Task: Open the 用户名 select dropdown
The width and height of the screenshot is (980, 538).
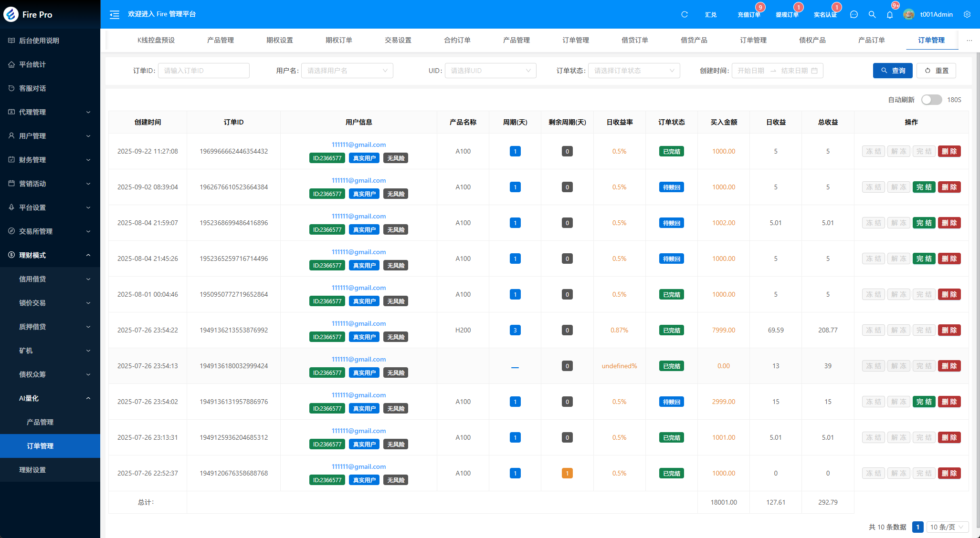Action: (x=347, y=71)
